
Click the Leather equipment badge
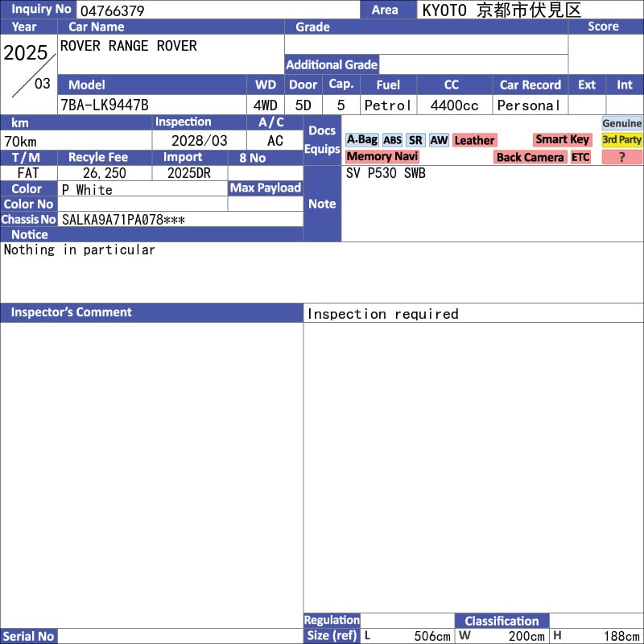(x=474, y=140)
